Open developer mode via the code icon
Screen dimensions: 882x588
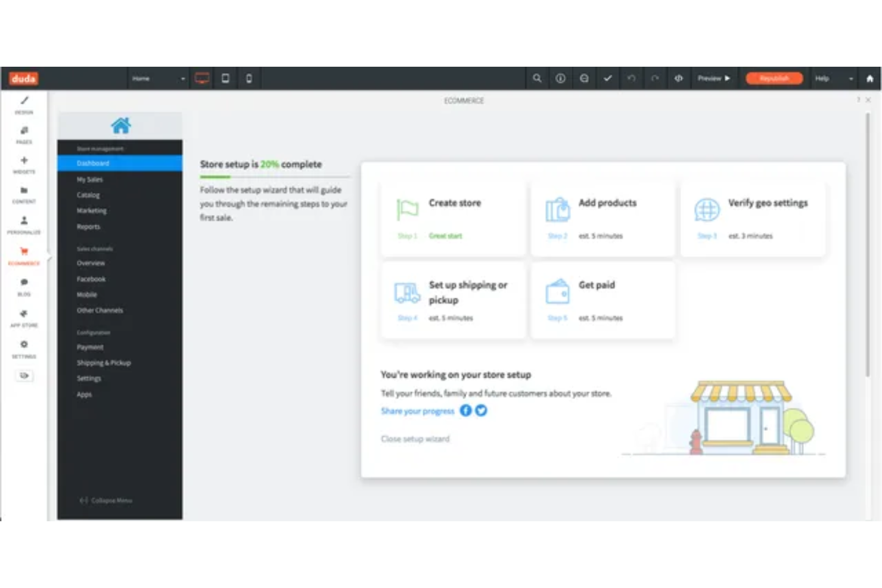pos(679,78)
